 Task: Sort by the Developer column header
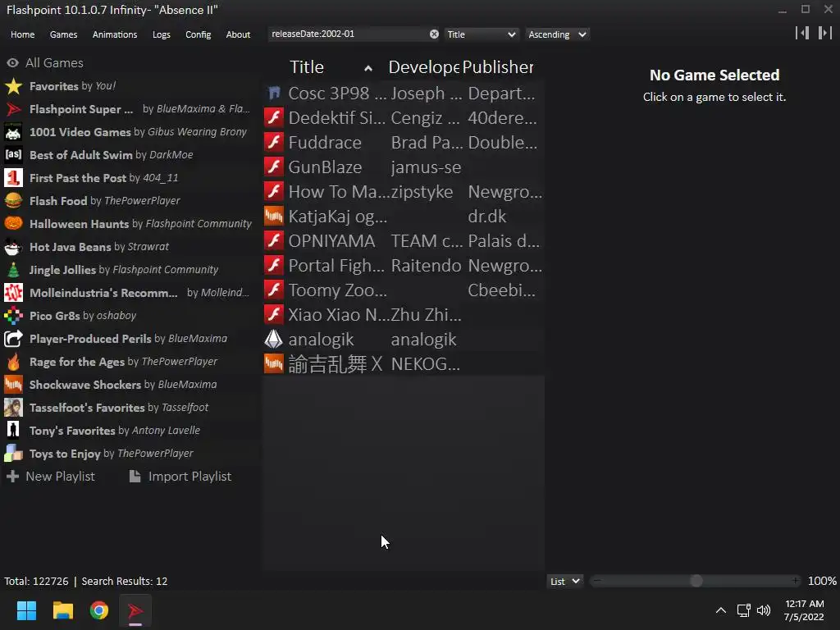coord(424,67)
